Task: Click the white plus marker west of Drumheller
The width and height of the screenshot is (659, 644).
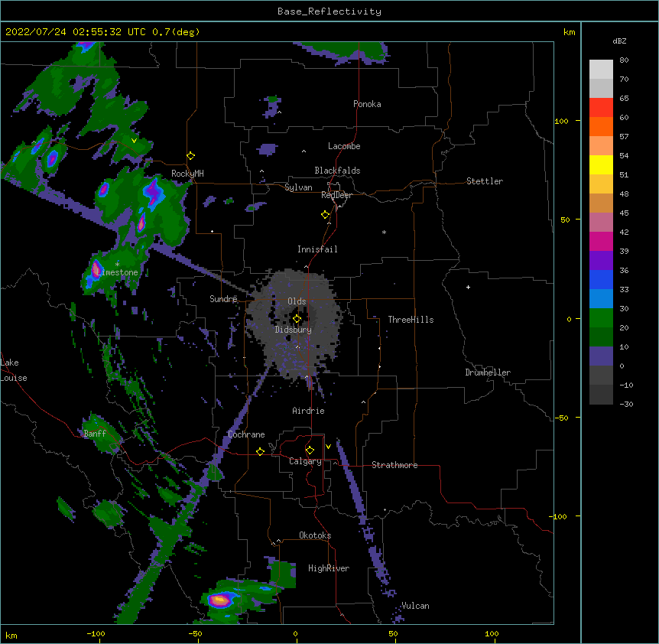Action: (x=468, y=287)
